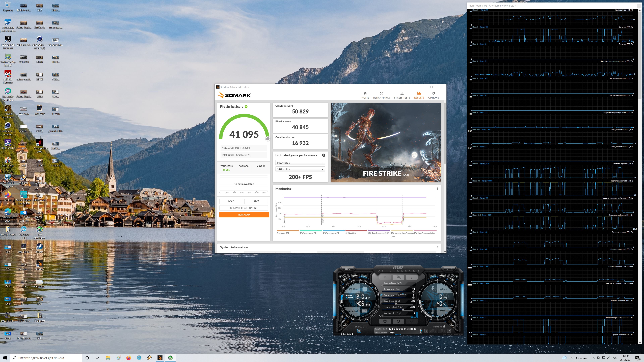Open estimated game performance info icon
Viewport: 644px width, 362px height.
pyautogui.click(x=324, y=155)
